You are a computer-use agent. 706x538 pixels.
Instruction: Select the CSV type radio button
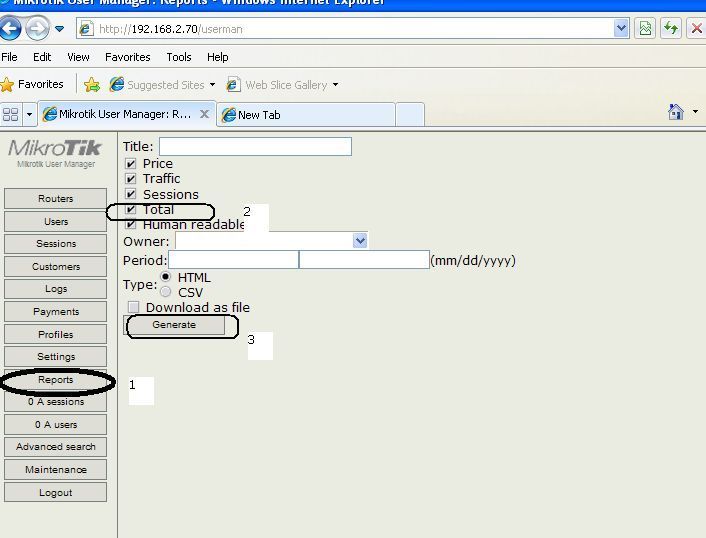click(165, 292)
